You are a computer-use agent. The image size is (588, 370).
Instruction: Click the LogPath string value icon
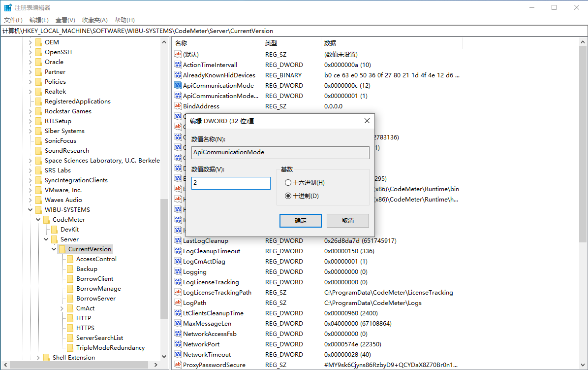(178, 303)
